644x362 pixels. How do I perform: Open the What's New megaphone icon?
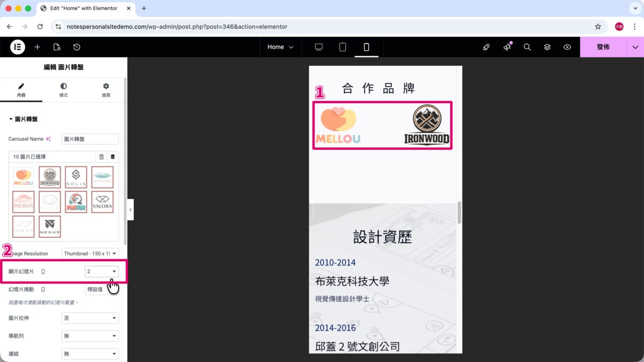point(507,47)
